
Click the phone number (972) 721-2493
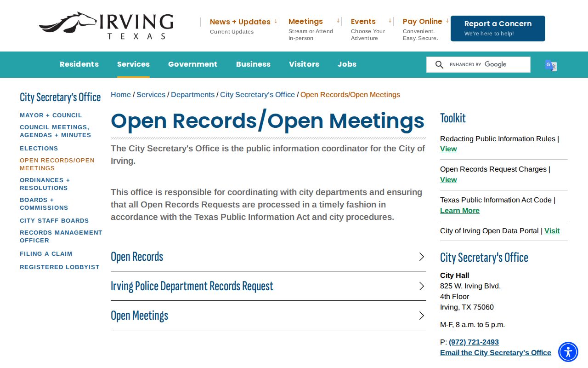click(x=474, y=342)
